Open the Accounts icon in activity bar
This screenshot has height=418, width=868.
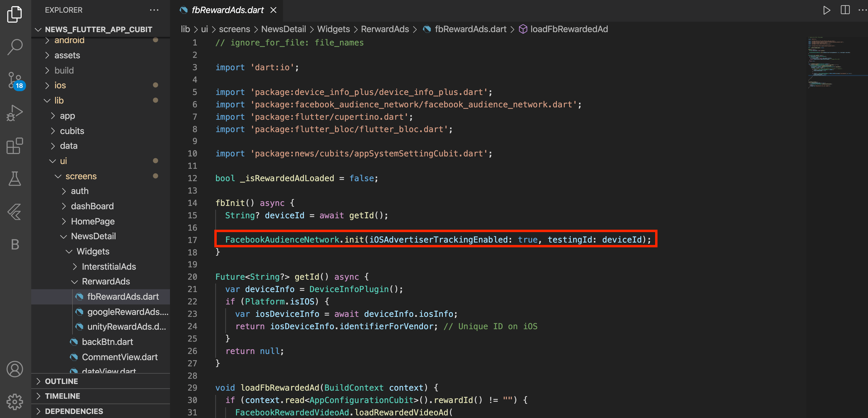click(15, 369)
